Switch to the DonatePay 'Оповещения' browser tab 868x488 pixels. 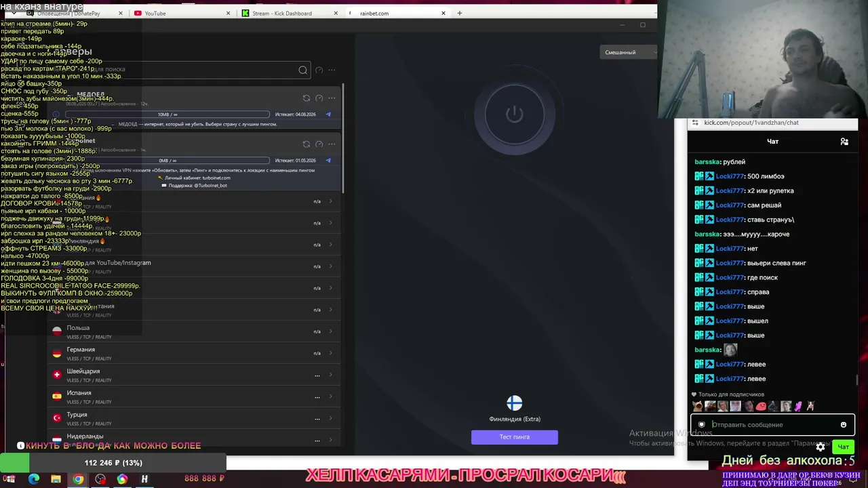tap(75, 13)
